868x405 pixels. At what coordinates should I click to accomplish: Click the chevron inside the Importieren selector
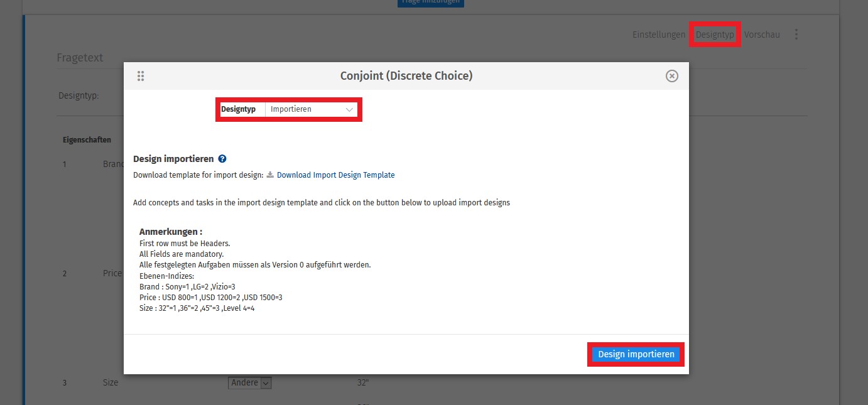tap(350, 109)
